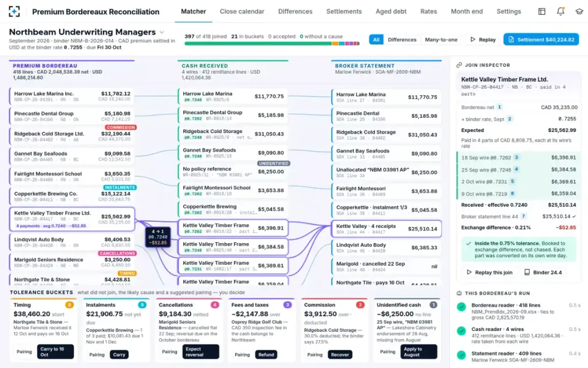Viewport: 588px width, 368px height.
Task: Select the Differences filter toggle
Action: pos(402,40)
